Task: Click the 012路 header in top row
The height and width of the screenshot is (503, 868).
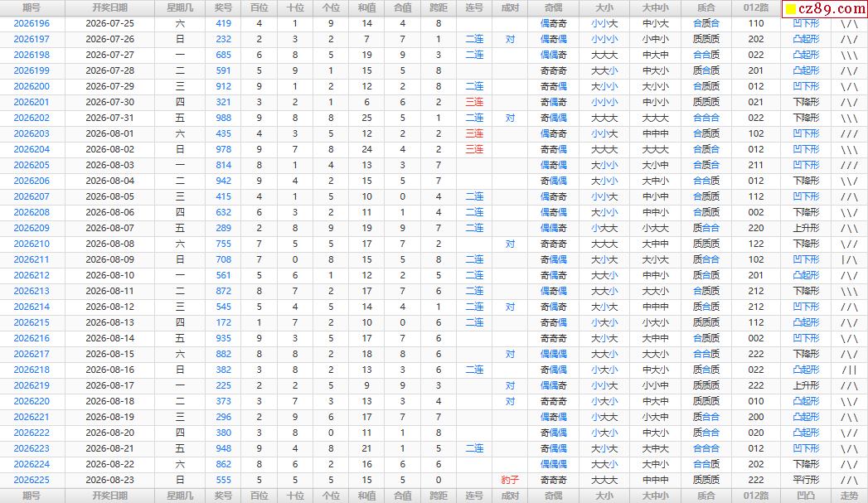Action: click(x=755, y=7)
